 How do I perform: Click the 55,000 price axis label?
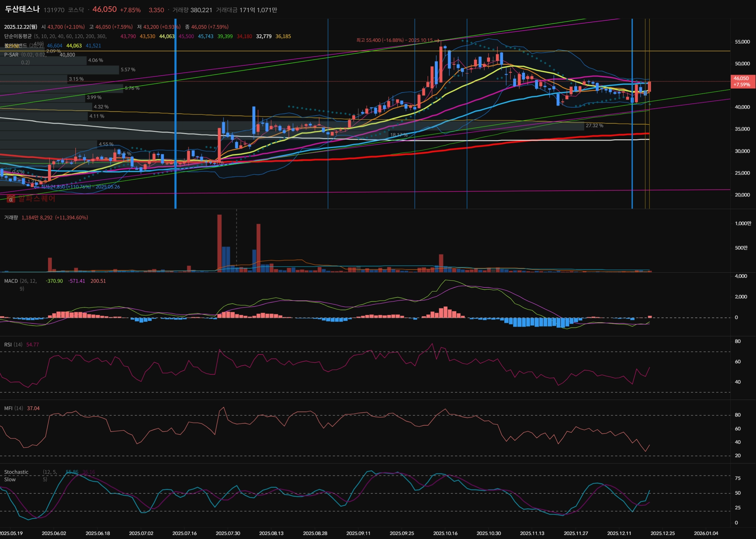(742, 42)
